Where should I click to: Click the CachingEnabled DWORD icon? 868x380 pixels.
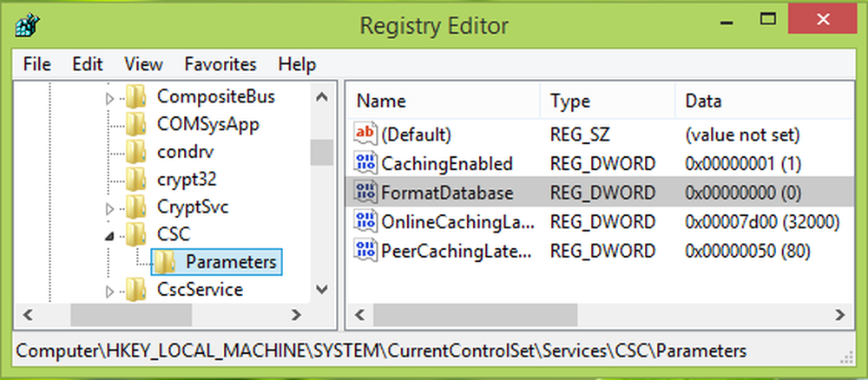click(x=365, y=163)
